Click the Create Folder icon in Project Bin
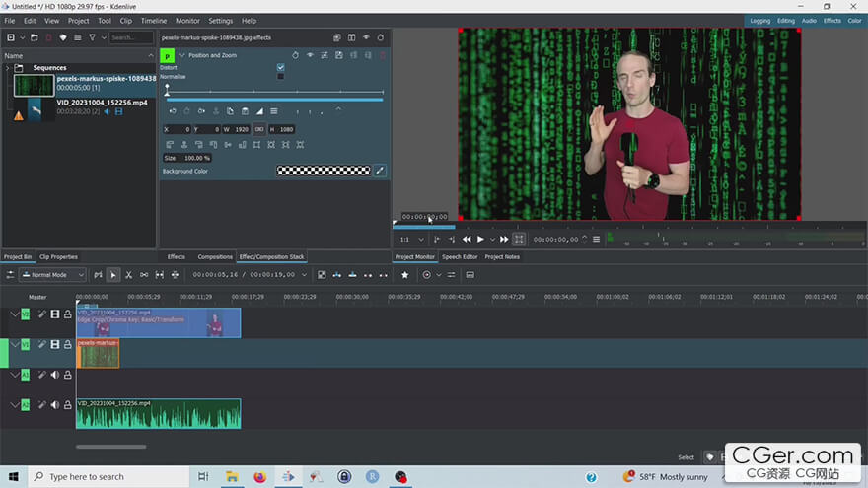The image size is (868, 488). click(x=35, y=37)
